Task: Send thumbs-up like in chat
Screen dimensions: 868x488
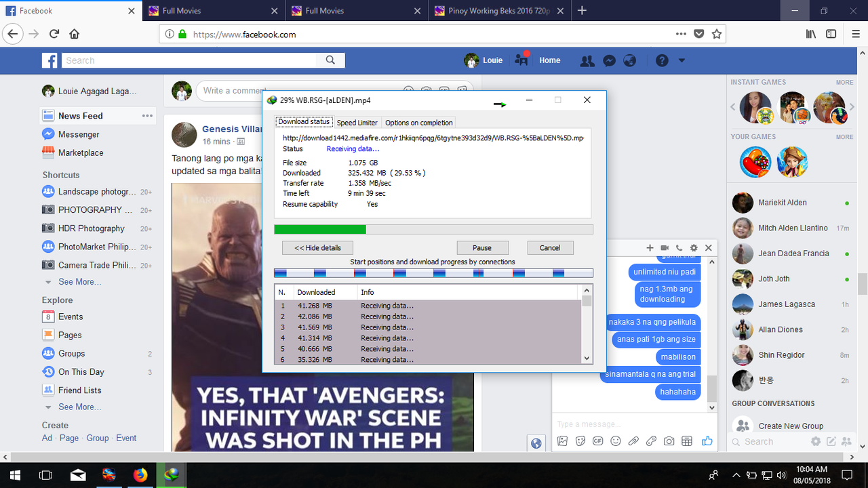Action: click(x=707, y=441)
